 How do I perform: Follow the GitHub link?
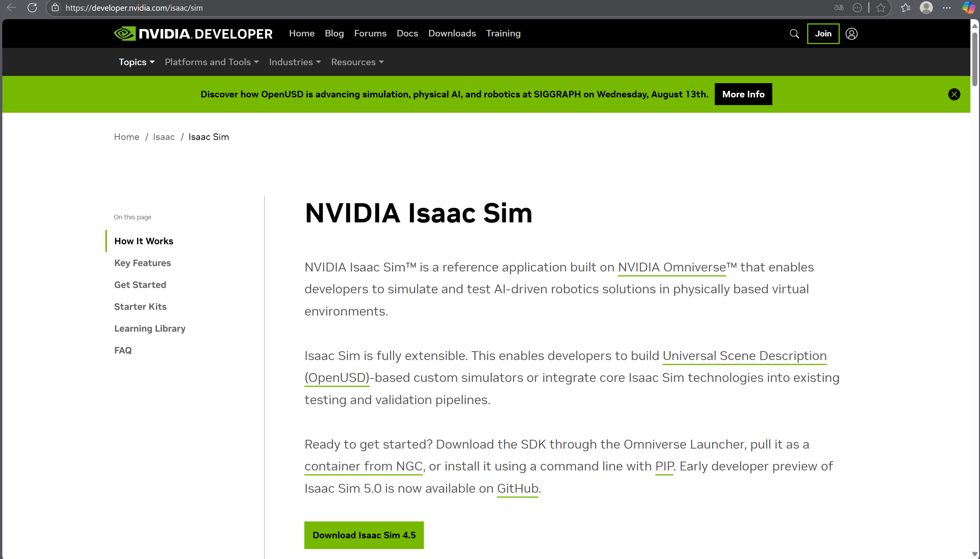point(518,489)
